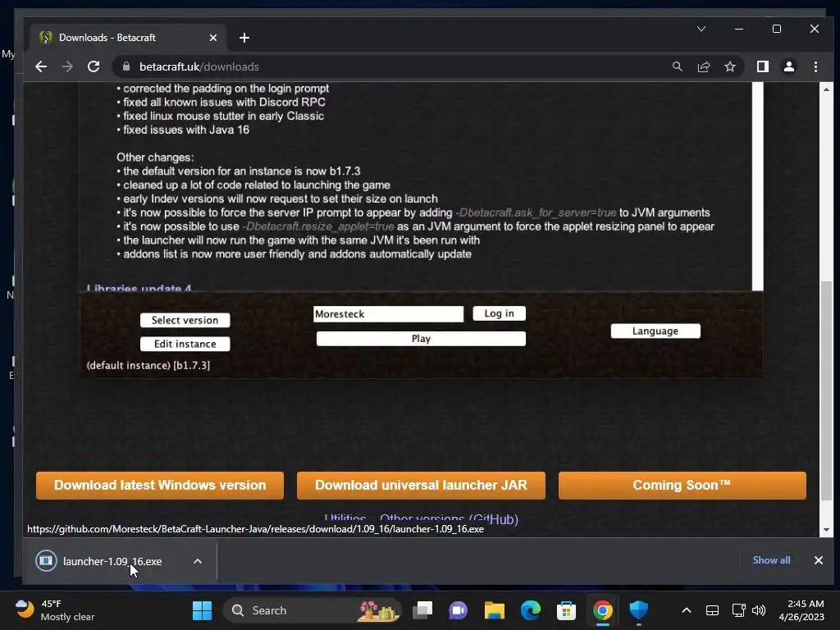Click the scrollbar up arrow
Screen dimensions: 840x630
pos(826,89)
